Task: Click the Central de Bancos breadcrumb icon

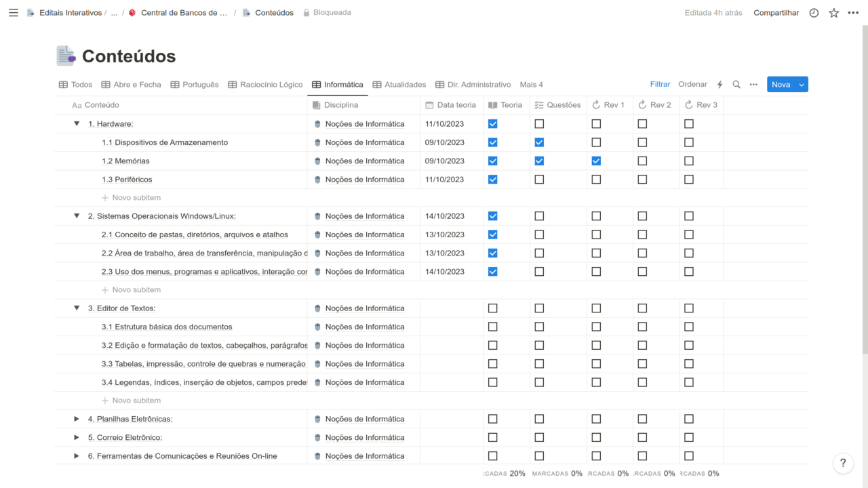Action: [x=132, y=13]
